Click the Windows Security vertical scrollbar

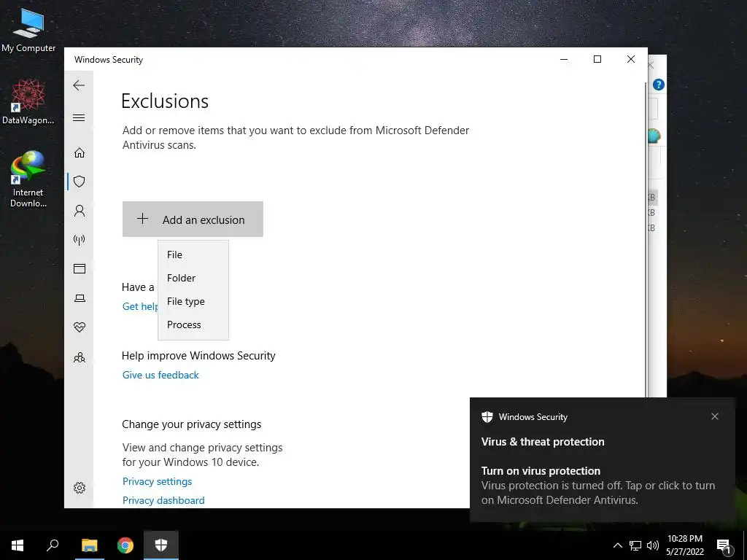(x=646, y=238)
